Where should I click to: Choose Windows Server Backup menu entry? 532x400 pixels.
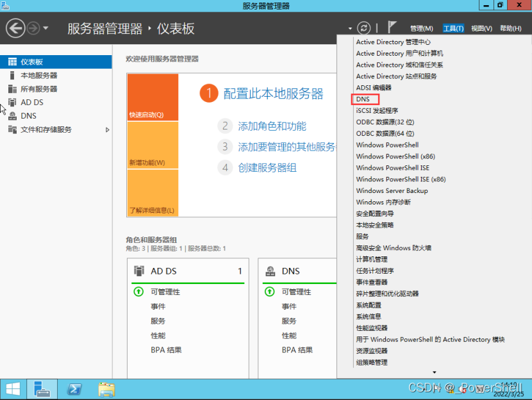[x=392, y=190]
